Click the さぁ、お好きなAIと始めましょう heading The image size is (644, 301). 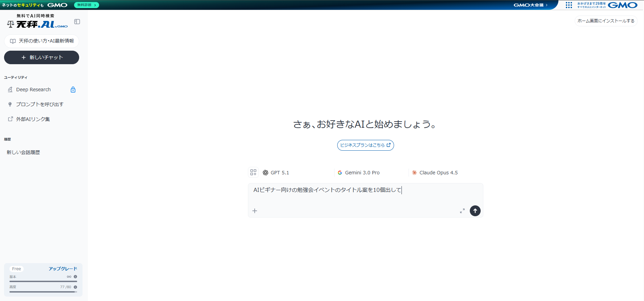pyautogui.click(x=365, y=124)
